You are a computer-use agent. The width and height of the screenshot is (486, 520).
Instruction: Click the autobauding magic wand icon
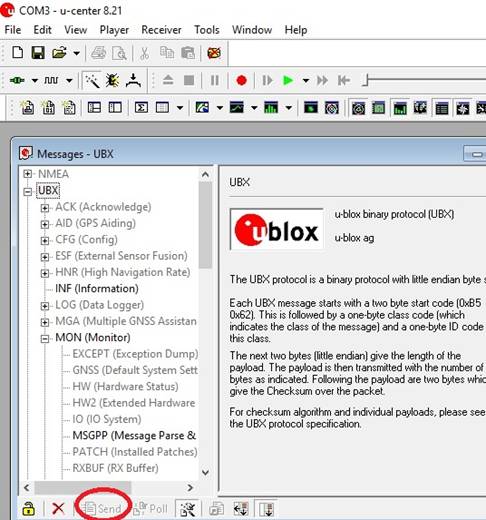coord(92,80)
